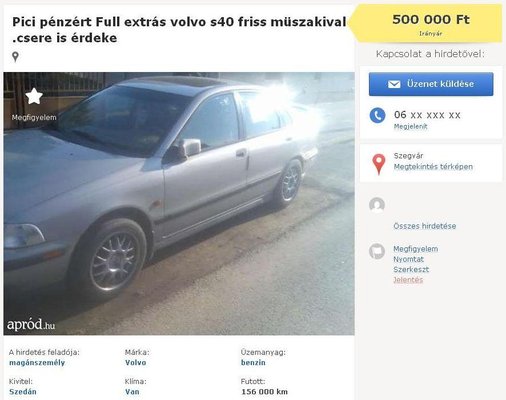Reveal phone number with Megjelenít link

coord(410,127)
